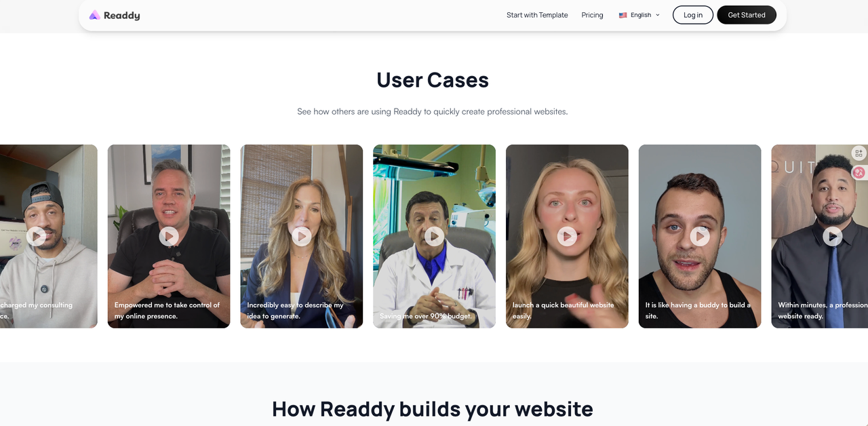The height and width of the screenshot is (426, 868).
Task: Expand the English language dropdown
Action: pos(639,15)
